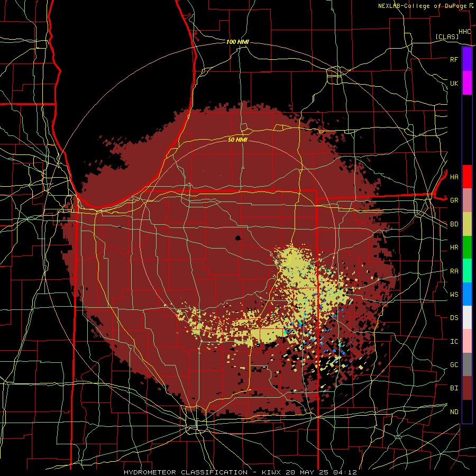Click the magenta UK legend color swatch
The image size is (476, 476).
pyautogui.click(x=467, y=83)
